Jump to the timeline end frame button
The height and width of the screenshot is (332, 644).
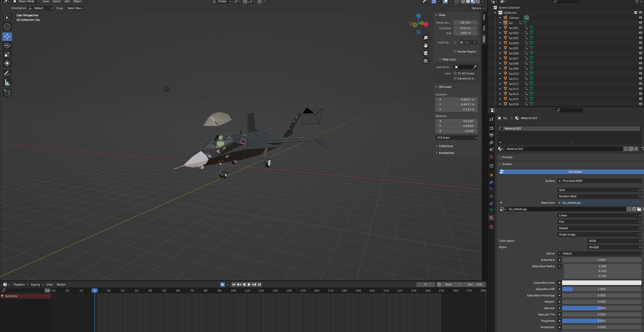tap(259, 284)
